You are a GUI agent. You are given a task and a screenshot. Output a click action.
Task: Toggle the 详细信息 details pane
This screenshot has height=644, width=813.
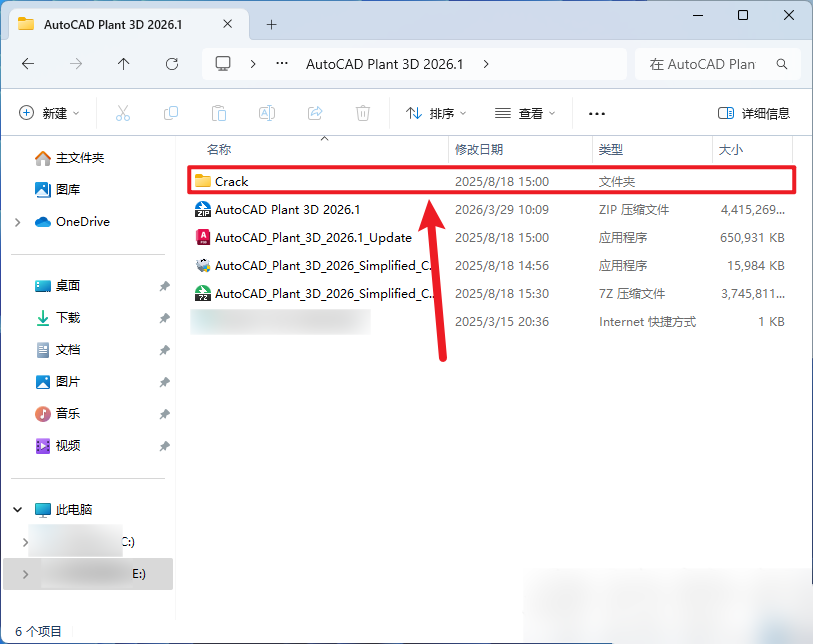753,113
